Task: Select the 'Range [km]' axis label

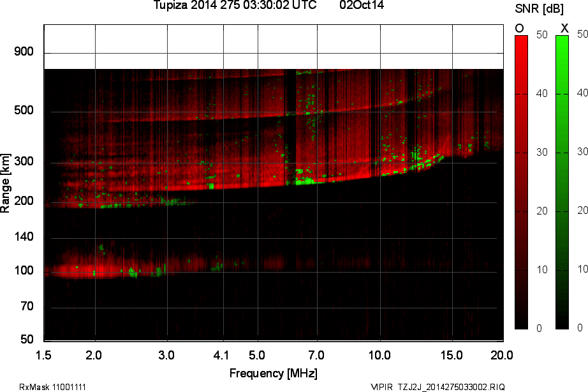Action: 6,184
